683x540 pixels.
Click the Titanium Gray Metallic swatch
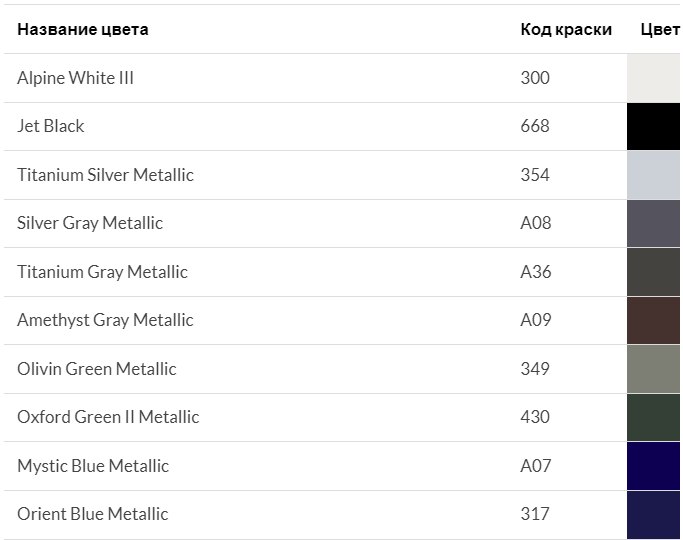(x=654, y=272)
